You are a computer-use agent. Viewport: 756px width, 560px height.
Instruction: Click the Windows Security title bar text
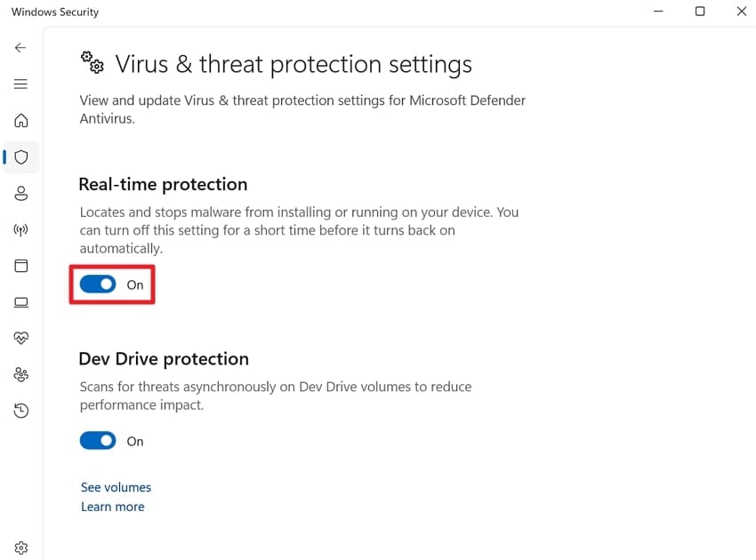click(55, 12)
